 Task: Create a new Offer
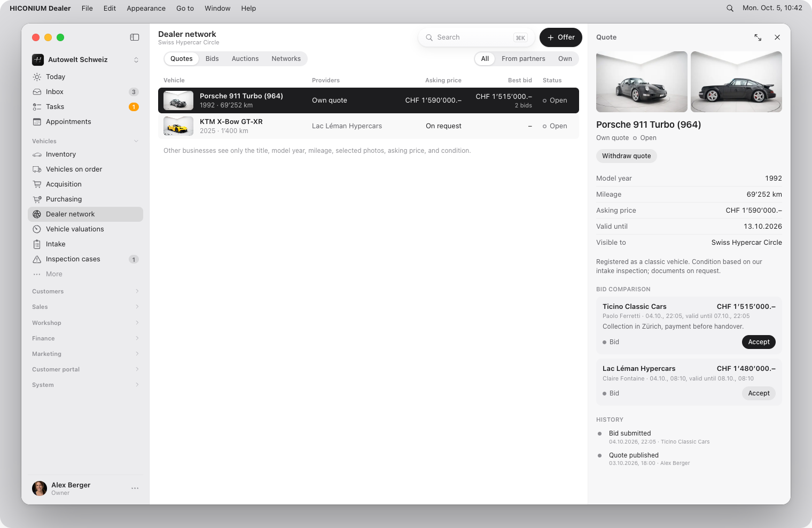pos(561,37)
